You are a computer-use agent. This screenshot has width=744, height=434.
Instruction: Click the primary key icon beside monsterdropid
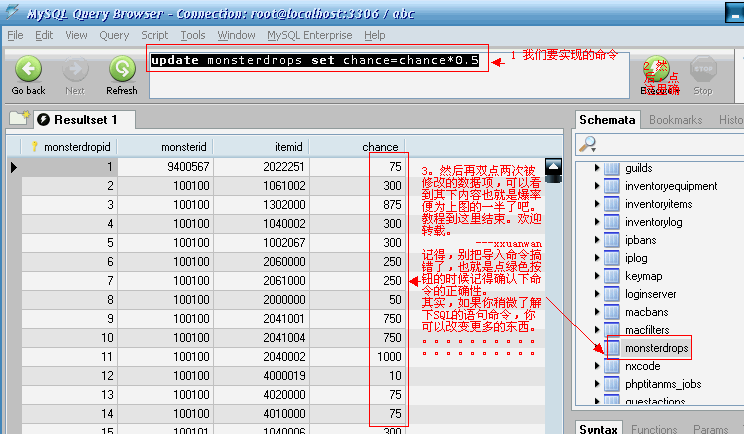click(34, 147)
